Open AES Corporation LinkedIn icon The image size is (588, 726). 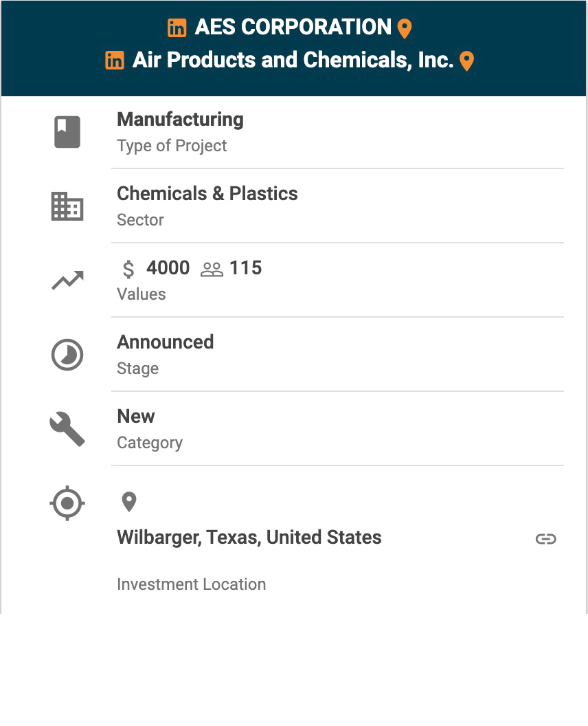coord(177,27)
